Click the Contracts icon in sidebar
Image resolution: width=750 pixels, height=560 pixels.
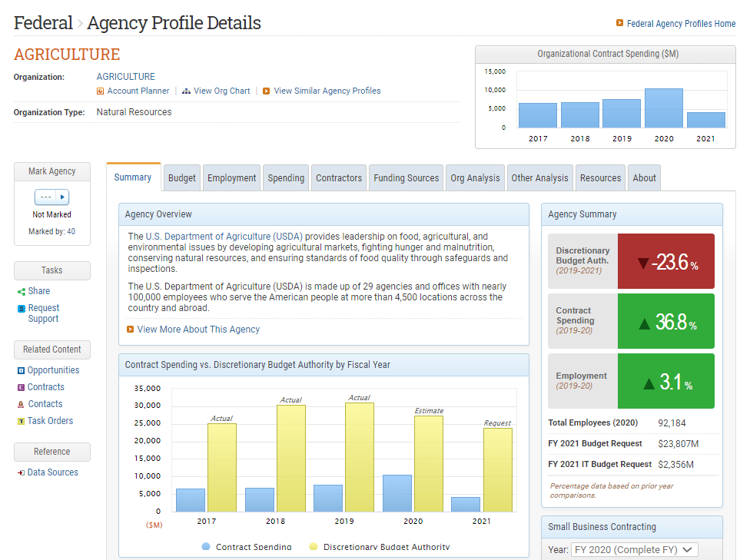tap(21, 387)
